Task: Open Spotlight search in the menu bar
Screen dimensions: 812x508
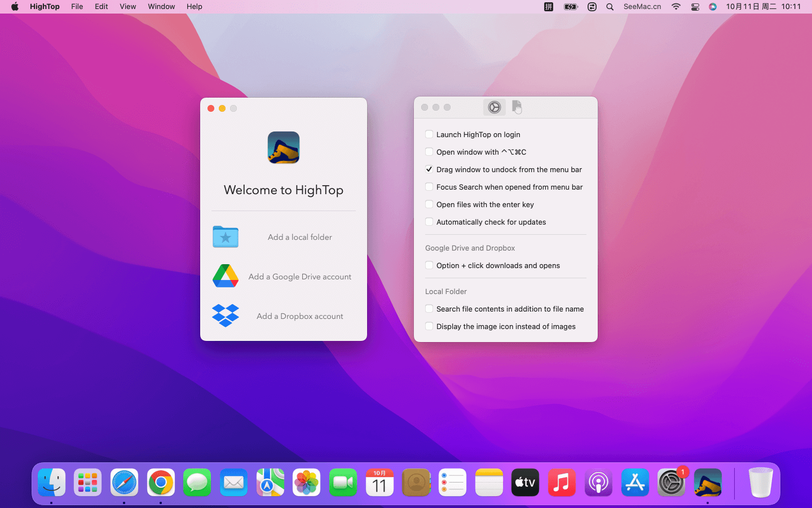Action: pos(610,7)
